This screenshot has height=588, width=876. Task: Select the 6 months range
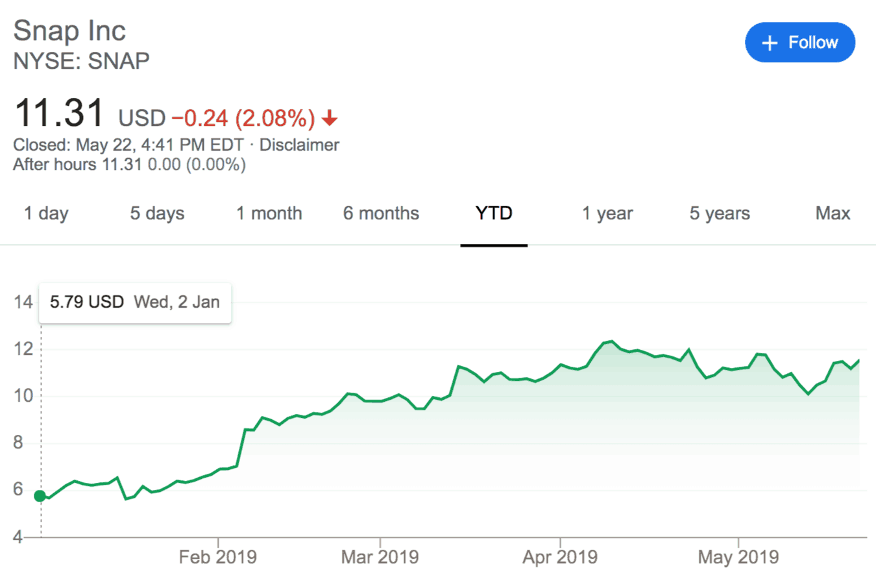[381, 213]
